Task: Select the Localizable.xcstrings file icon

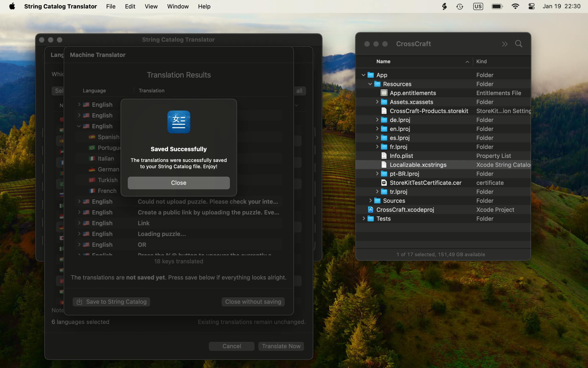Action: point(384,165)
